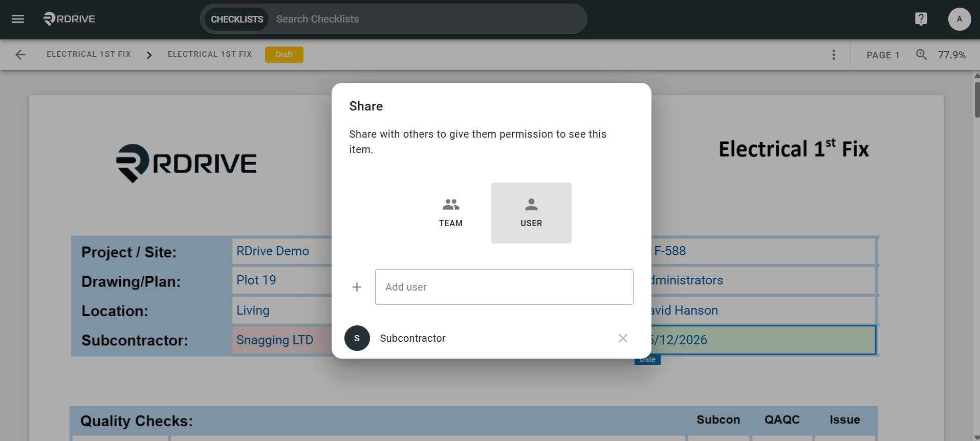Click the PAGE 1 indicator
Screen dimensions: 980x441
[x=883, y=55]
